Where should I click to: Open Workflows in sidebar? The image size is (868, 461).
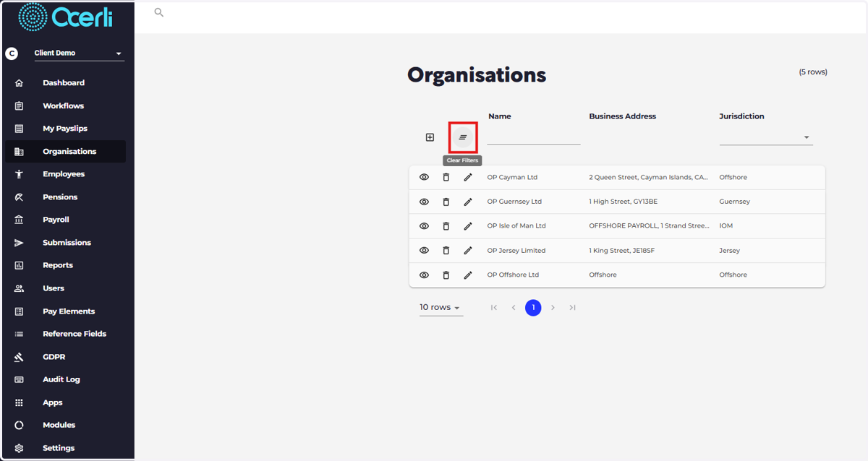click(63, 105)
